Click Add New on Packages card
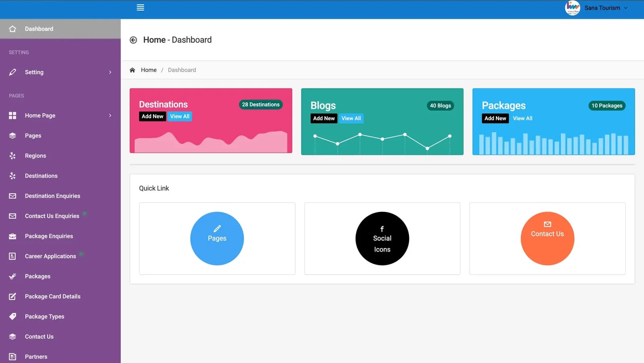 click(x=495, y=118)
